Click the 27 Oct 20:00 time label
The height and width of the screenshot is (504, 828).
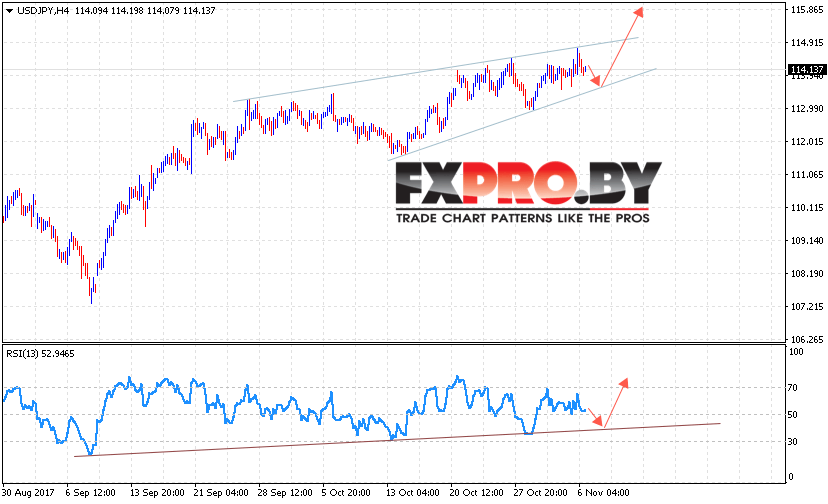(540, 492)
